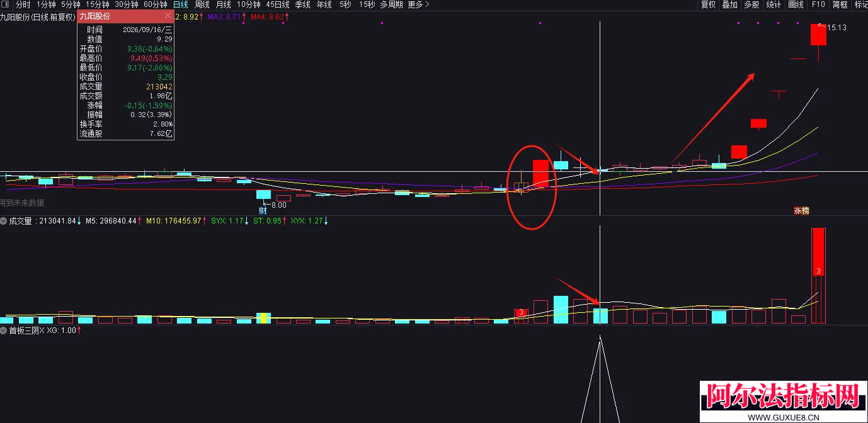Click the 8.00 low price label
Image resolution: width=868 pixels, height=423 pixels.
pos(278,205)
